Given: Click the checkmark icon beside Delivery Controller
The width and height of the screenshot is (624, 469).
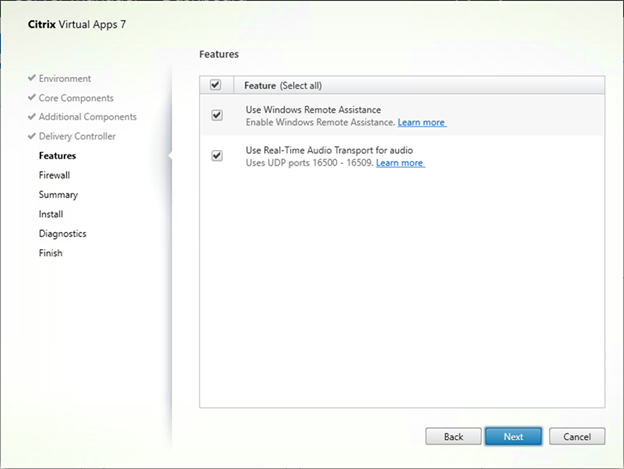Looking at the screenshot, I should point(32,136).
